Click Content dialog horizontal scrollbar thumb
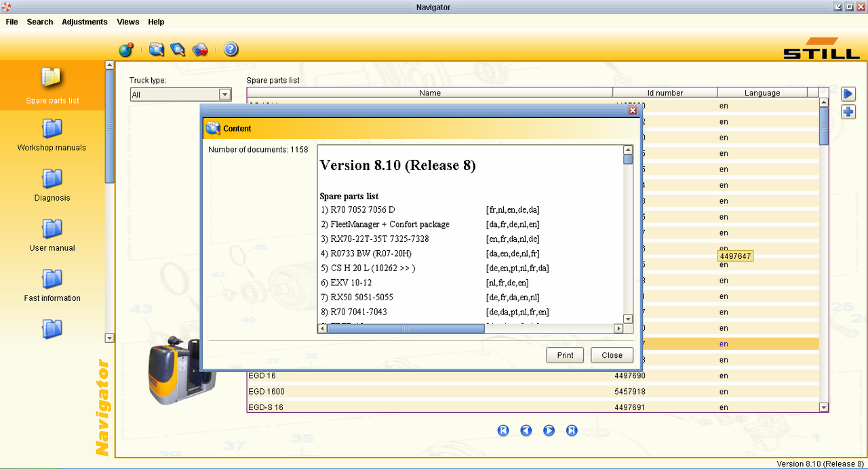The width and height of the screenshot is (868, 469). pyautogui.click(x=406, y=328)
